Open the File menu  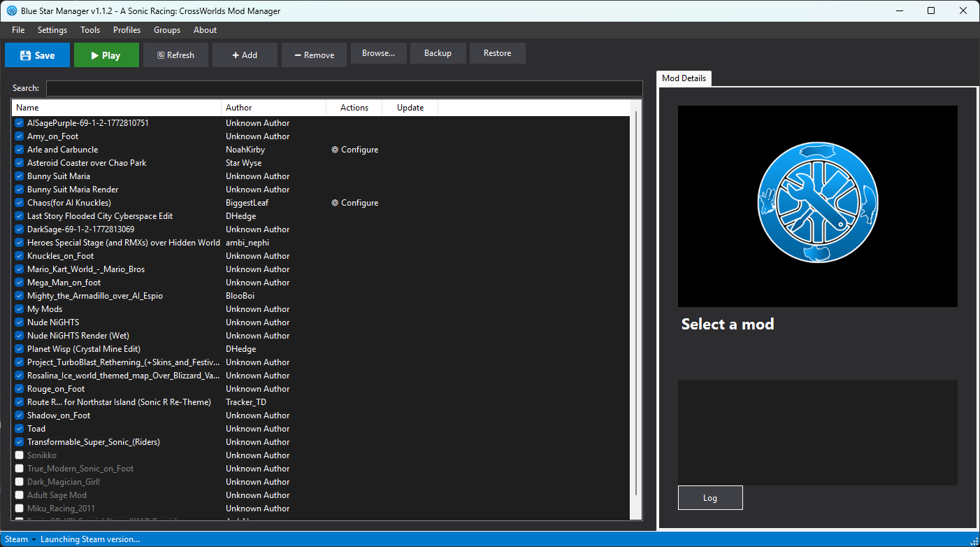pos(18,30)
